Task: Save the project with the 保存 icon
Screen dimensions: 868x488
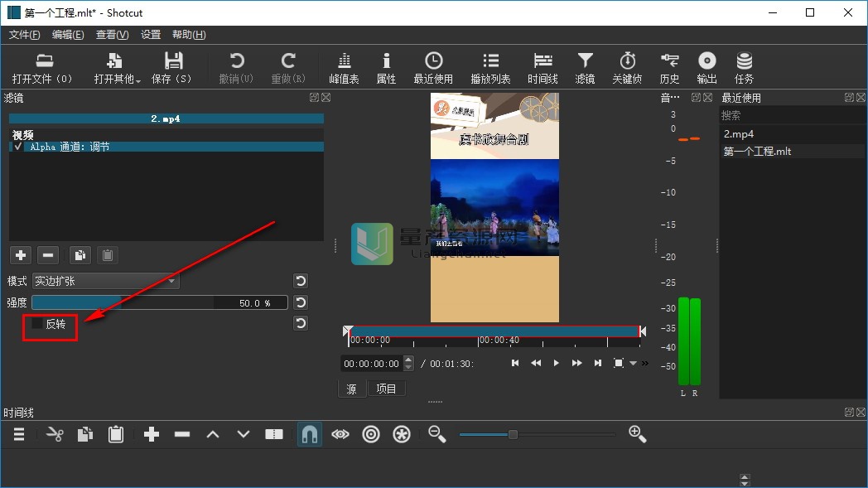Action: [x=171, y=68]
